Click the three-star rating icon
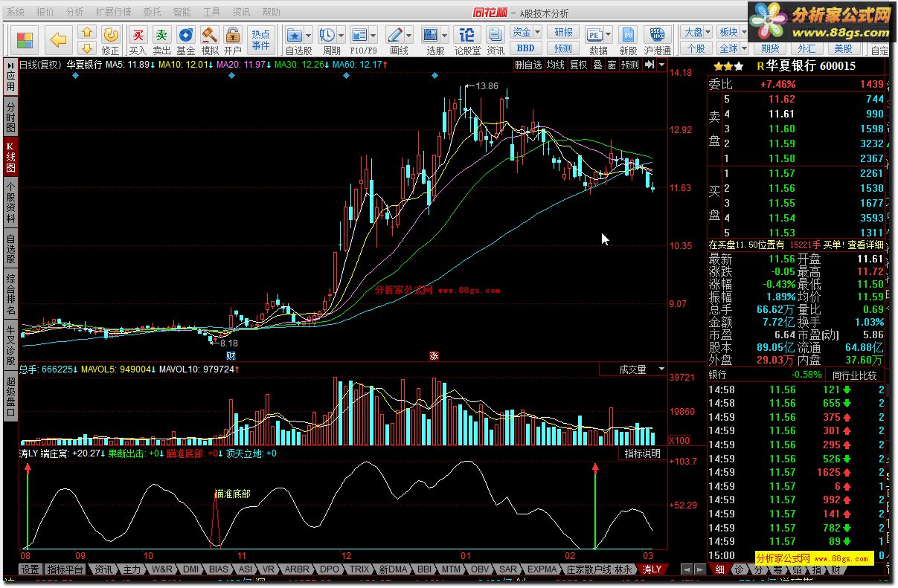Screen dimensions: 898x588 (728, 66)
